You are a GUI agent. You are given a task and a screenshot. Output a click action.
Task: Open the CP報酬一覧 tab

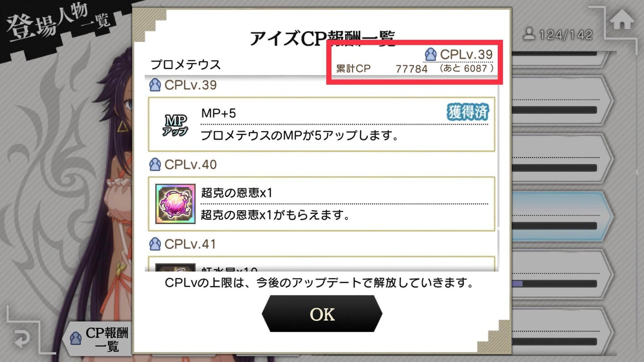(99, 339)
